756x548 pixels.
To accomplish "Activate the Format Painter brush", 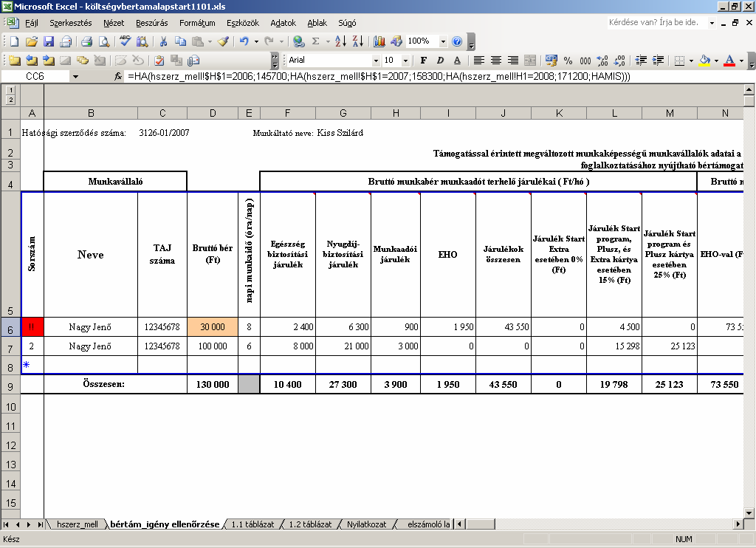I will (x=223, y=41).
